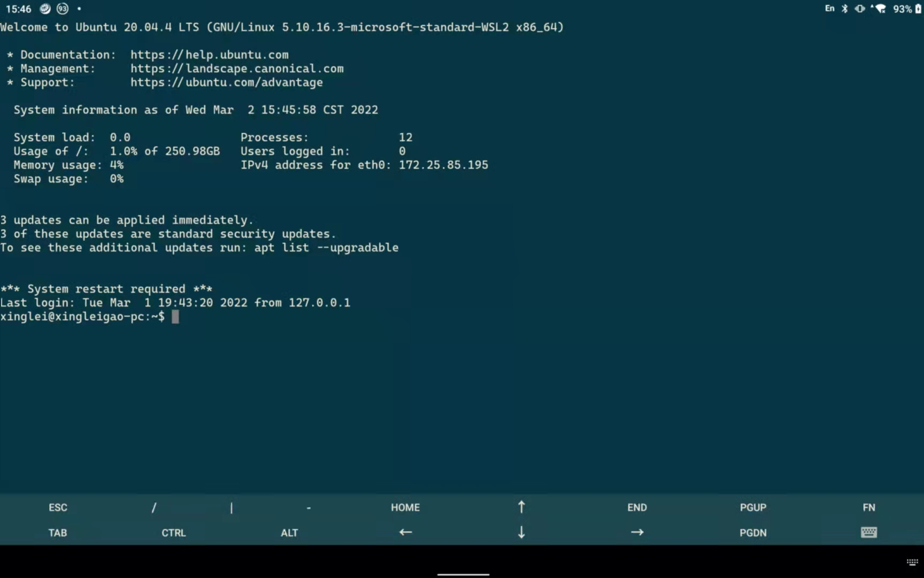Toggle the ALT modifier key
This screenshot has height=578, width=924.
click(289, 533)
